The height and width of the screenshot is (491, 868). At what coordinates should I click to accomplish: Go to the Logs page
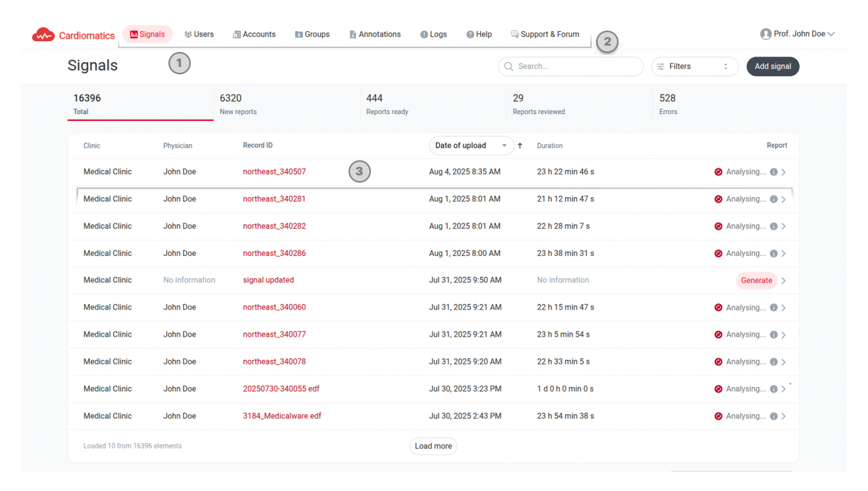click(433, 34)
